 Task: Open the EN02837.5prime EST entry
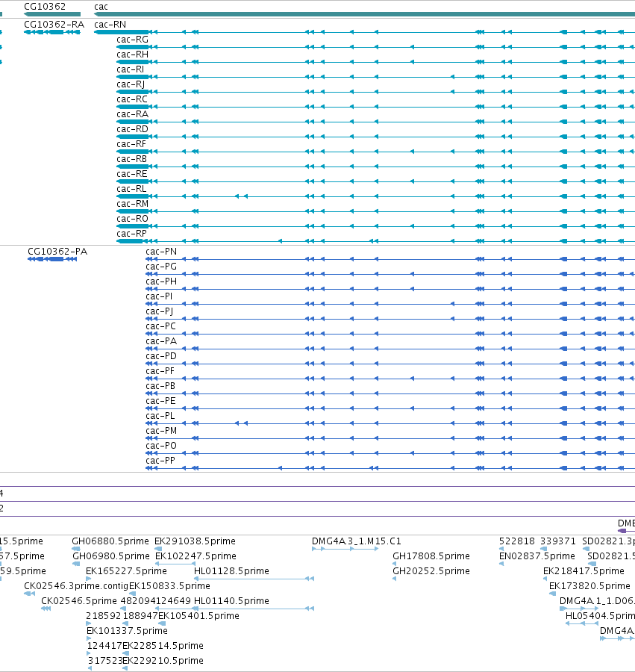point(537,556)
